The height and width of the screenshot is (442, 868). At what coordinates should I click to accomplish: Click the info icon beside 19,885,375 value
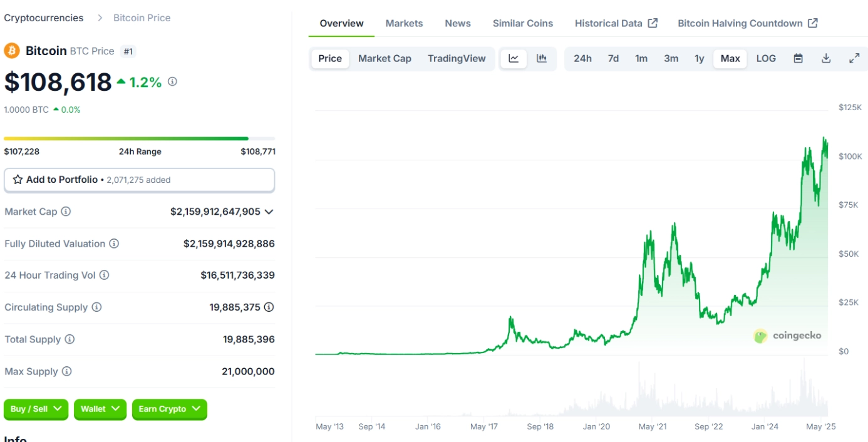pyautogui.click(x=269, y=307)
